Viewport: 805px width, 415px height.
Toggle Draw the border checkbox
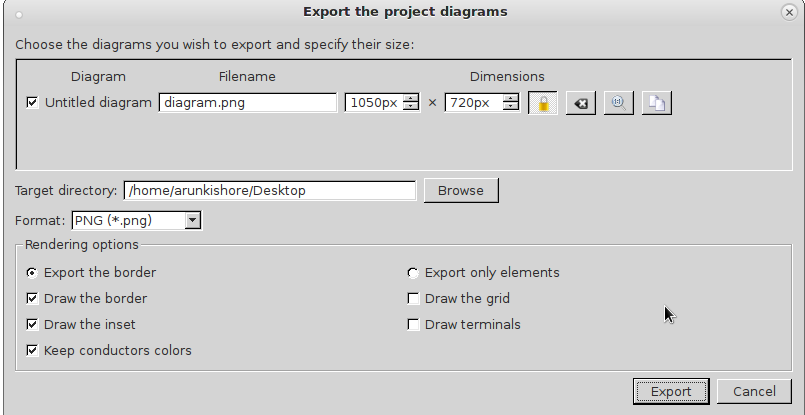point(32,298)
